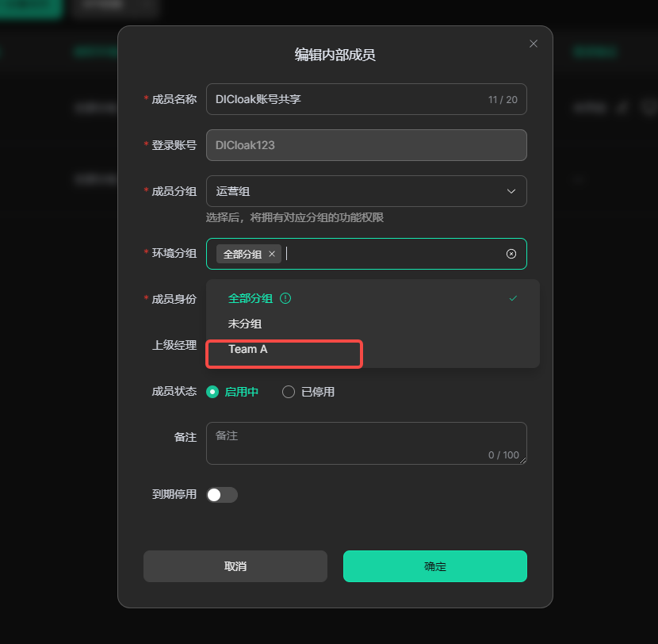
Task: Expand the 成员分组 dropdown arrow
Action: coord(511,191)
